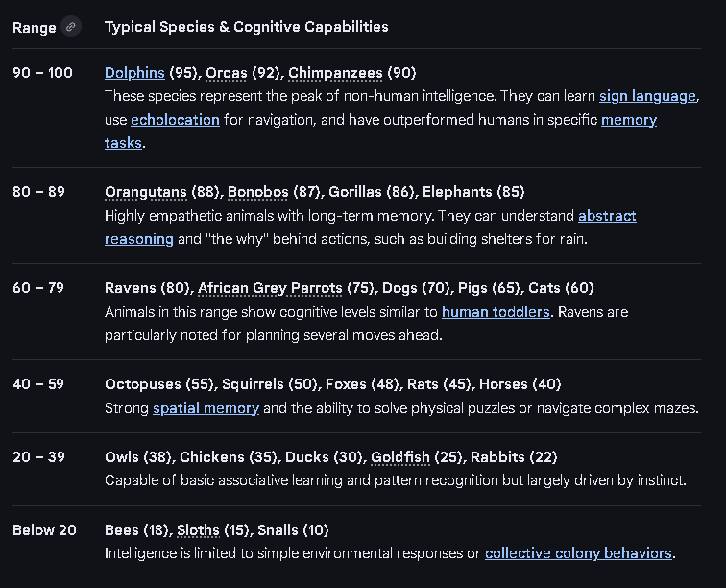Click the "spatial memory" hyperlink
Screen dimensions: 726x588
point(206,408)
